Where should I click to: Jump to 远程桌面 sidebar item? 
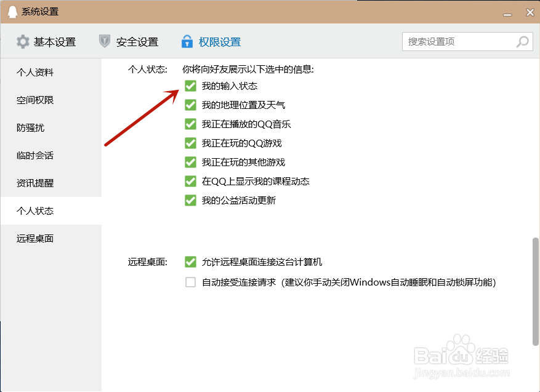coord(51,239)
